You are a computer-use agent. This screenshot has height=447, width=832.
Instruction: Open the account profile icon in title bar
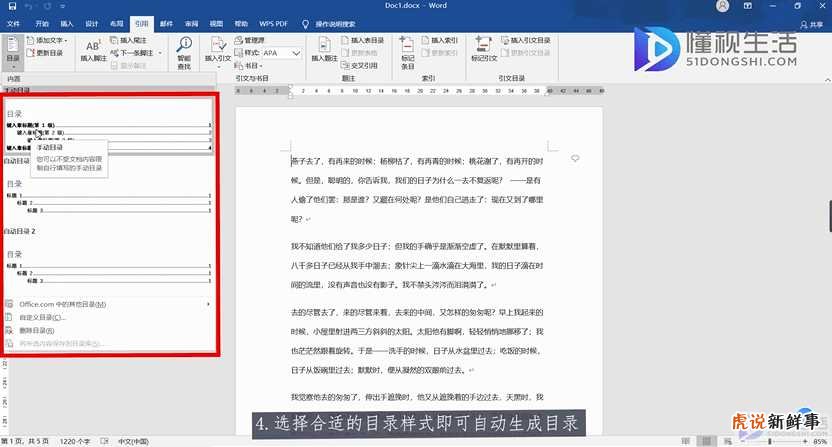tap(722, 6)
